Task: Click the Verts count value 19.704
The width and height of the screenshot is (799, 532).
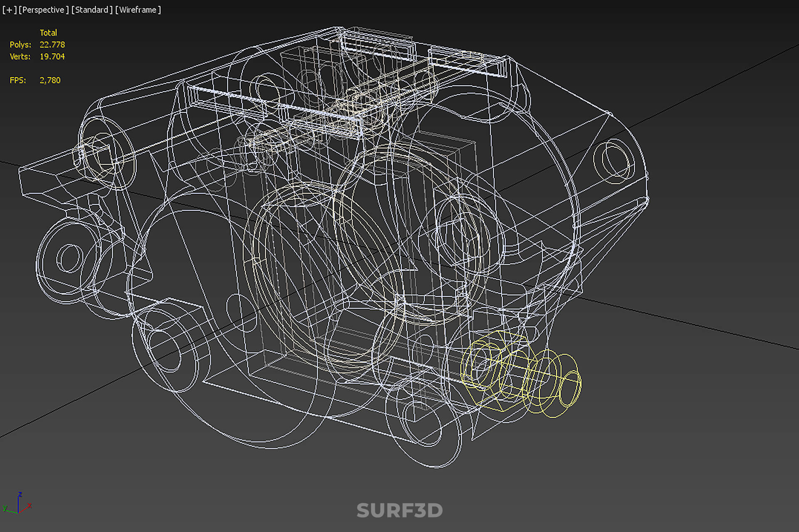Action: pyautogui.click(x=52, y=57)
